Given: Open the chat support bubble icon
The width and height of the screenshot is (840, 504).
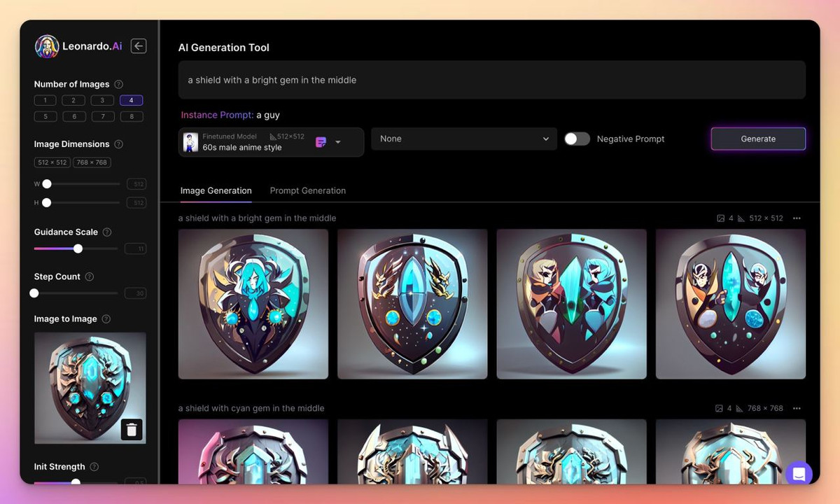Looking at the screenshot, I should [x=799, y=473].
